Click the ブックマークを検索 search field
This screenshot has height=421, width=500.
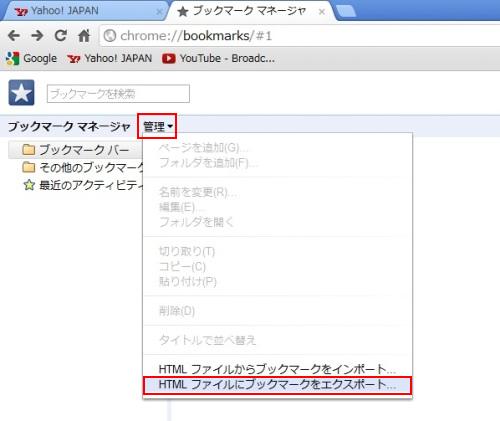[118, 94]
